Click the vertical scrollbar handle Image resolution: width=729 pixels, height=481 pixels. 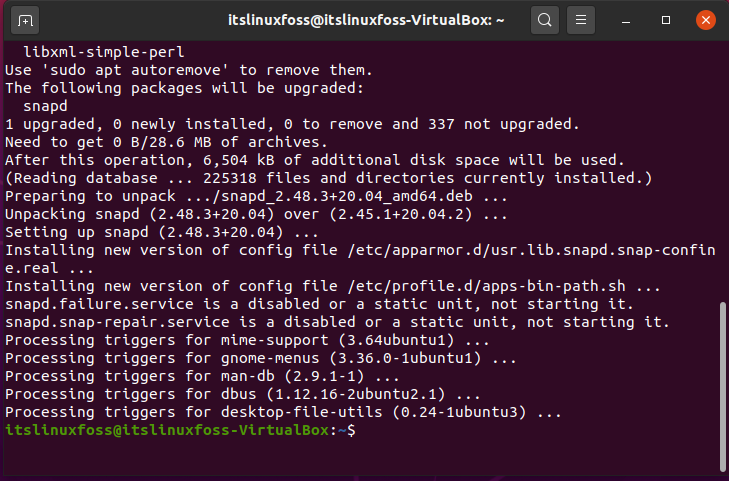[x=722, y=387]
